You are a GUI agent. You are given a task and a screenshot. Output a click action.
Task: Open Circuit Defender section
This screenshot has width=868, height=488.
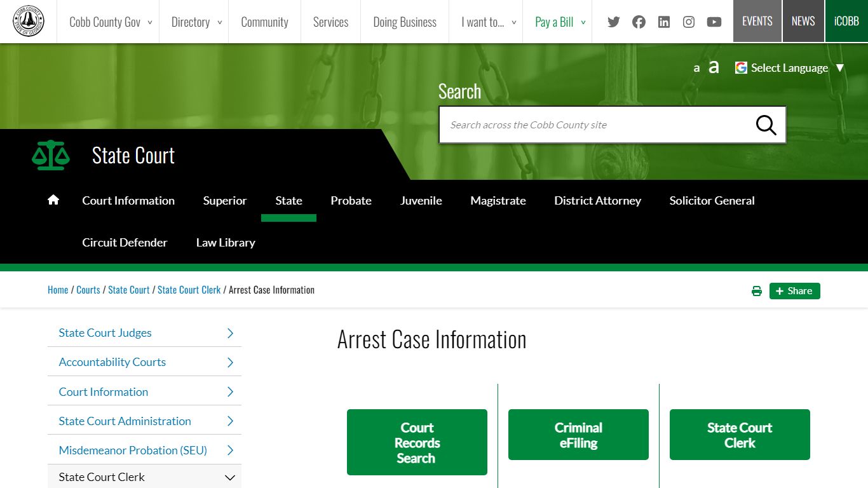(125, 242)
